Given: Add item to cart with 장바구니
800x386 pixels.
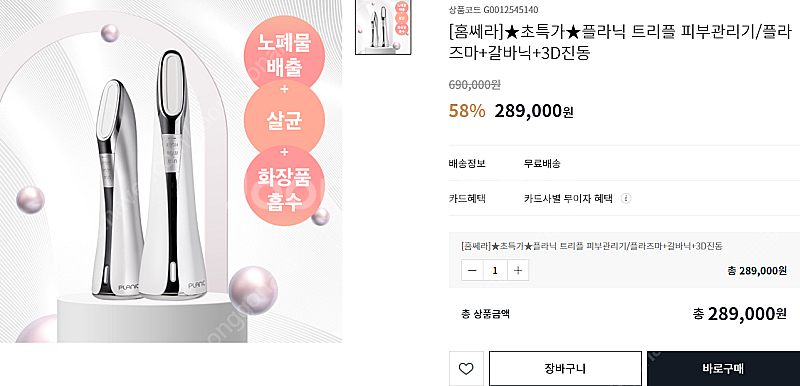Looking at the screenshot, I should pyautogui.click(x=565, y=368).
